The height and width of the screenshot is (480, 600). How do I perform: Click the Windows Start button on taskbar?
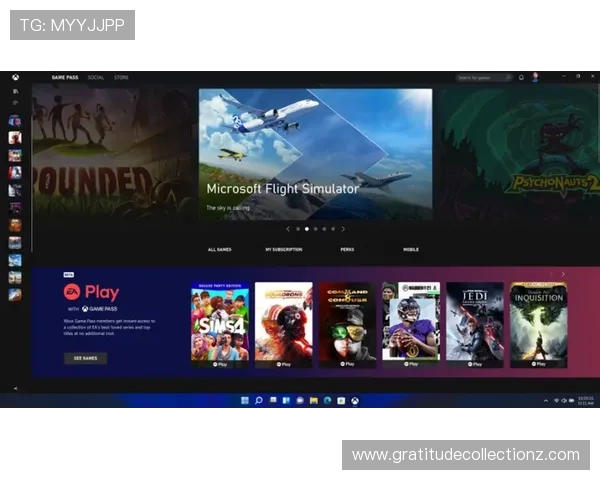tap(245, 400)
